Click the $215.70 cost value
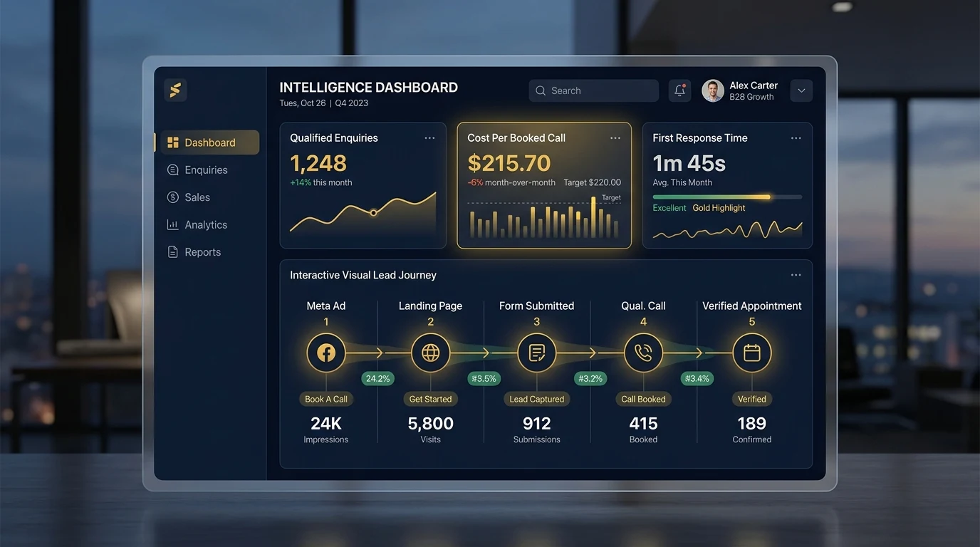Viewport: 980px width, 547px height. coord(509,163)
